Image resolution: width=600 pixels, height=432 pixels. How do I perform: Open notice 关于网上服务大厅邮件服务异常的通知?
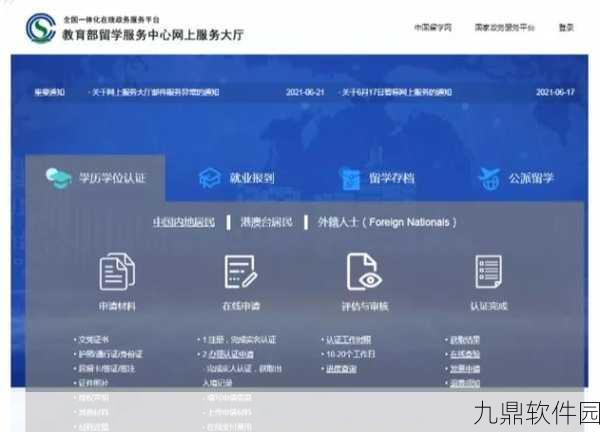pyautogui.click(x=155, y=92)
